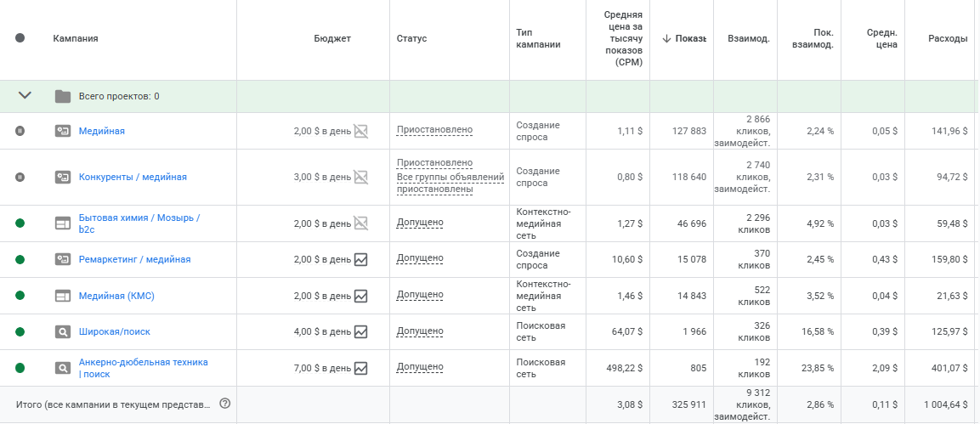Click the search campaign icon beside Широкая/поиск
This screenshot has width=980, height=424.
pos(63,331)
